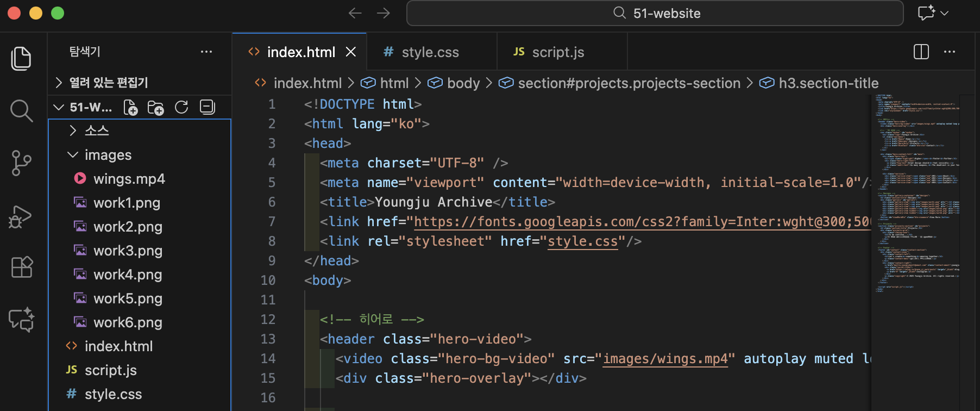Expand the 열려 있는 편집기 section
980x411 pixels.
point(140,83)
